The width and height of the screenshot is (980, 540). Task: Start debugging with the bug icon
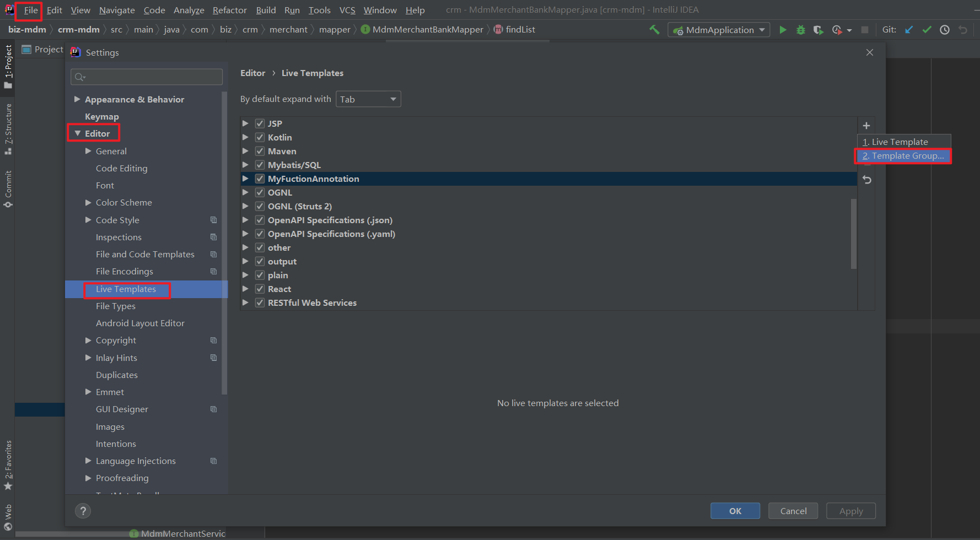coord(801,30)
